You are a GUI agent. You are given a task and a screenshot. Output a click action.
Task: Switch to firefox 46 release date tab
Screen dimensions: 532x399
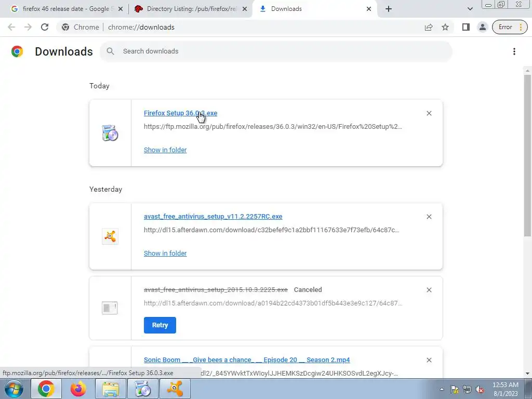pyautogui.click(x=66, y=9)
